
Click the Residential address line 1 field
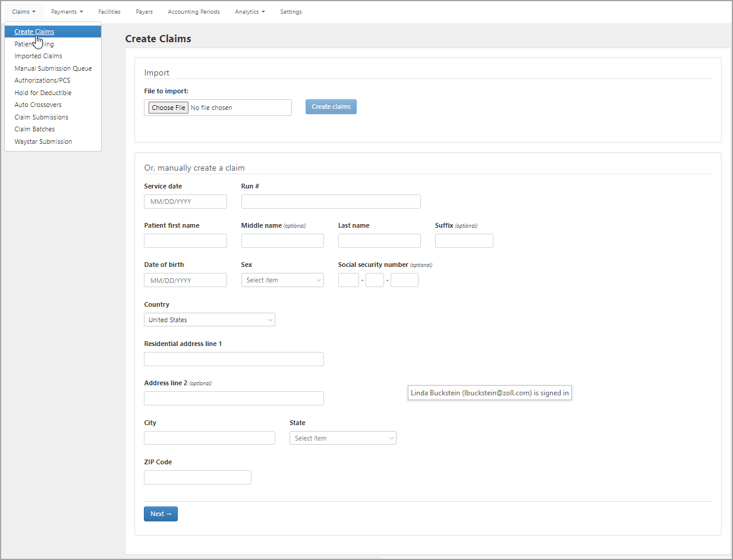pyautogui.click(x=234, y=359)
